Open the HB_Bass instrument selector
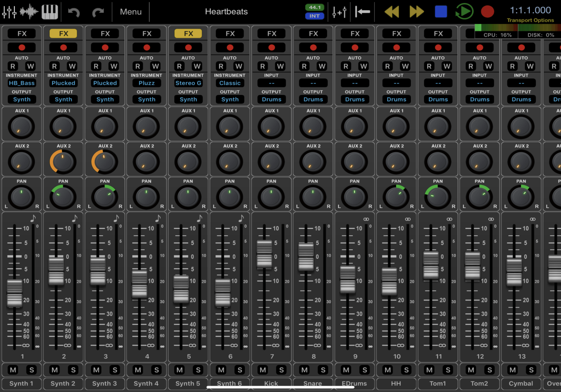 22,83
